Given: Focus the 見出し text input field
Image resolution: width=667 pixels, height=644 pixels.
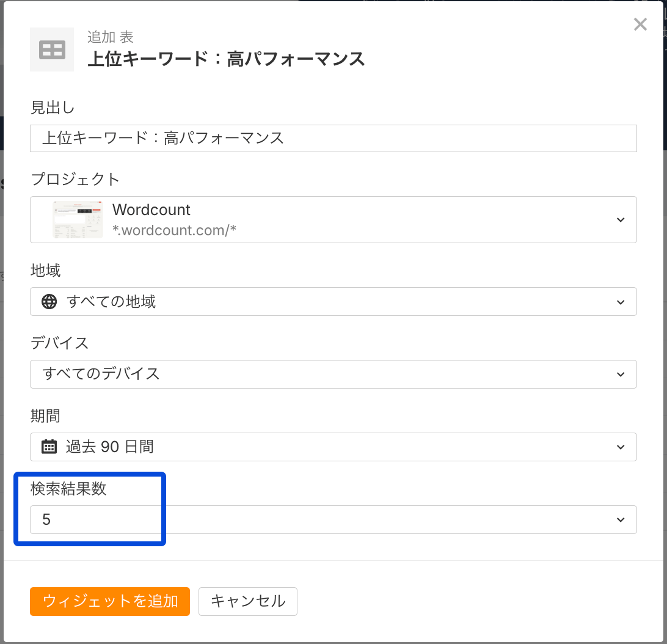Looking at the screenshot, I should [333, 138].
